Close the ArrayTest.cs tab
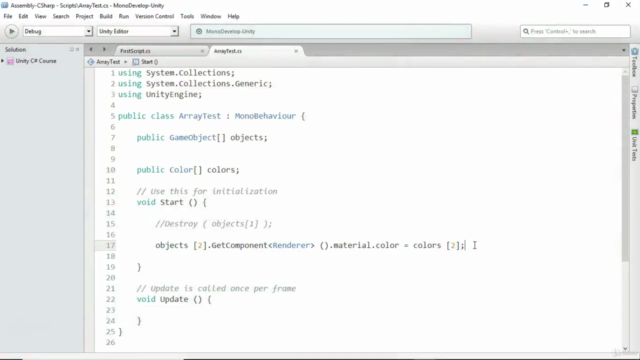 (x=296, y=51)
